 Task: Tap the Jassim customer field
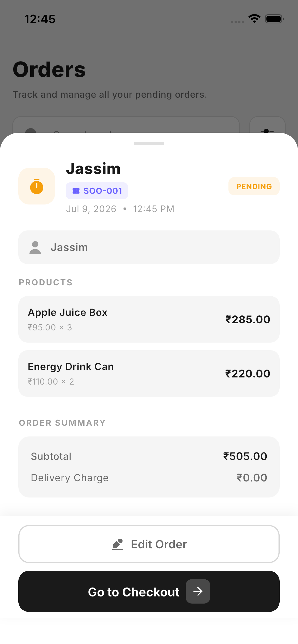coord(149,247)
